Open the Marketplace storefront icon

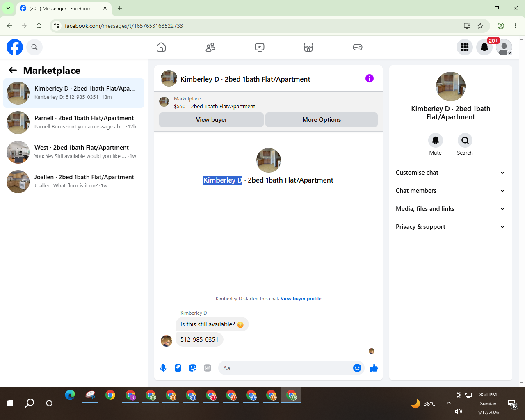pyautogui.click(x=308, y=47)
